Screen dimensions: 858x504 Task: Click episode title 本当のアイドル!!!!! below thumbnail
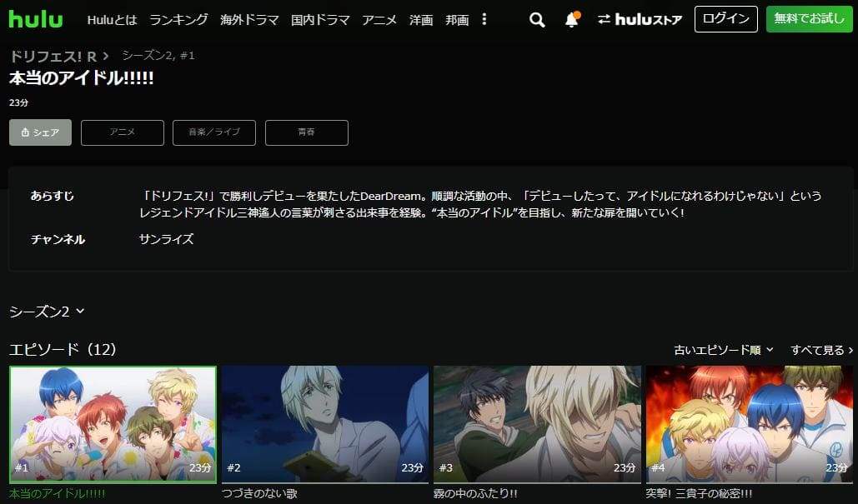[57, 494]
